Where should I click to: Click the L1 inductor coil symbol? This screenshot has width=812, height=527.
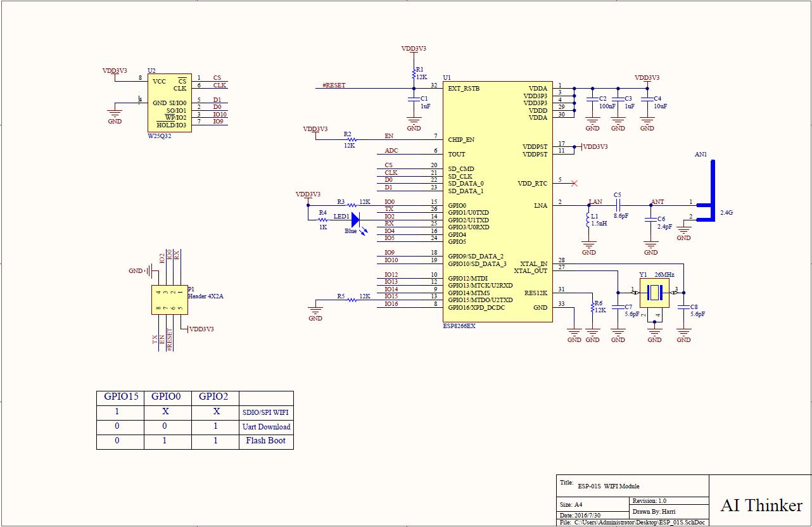(589, 219)
